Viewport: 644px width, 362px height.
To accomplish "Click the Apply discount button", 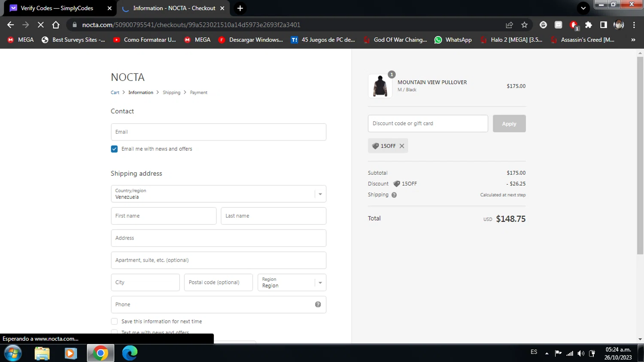I will 509,124.
